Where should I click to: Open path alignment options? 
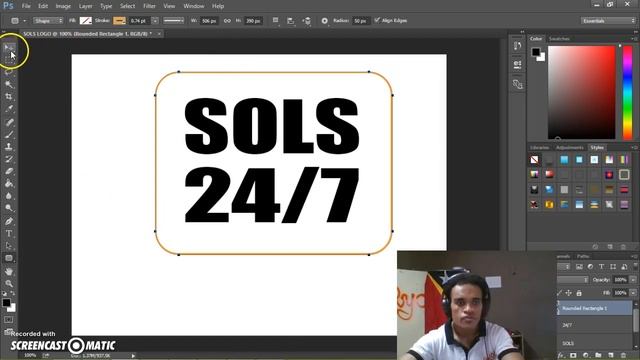pyautogui.click(x=291, y=20)
